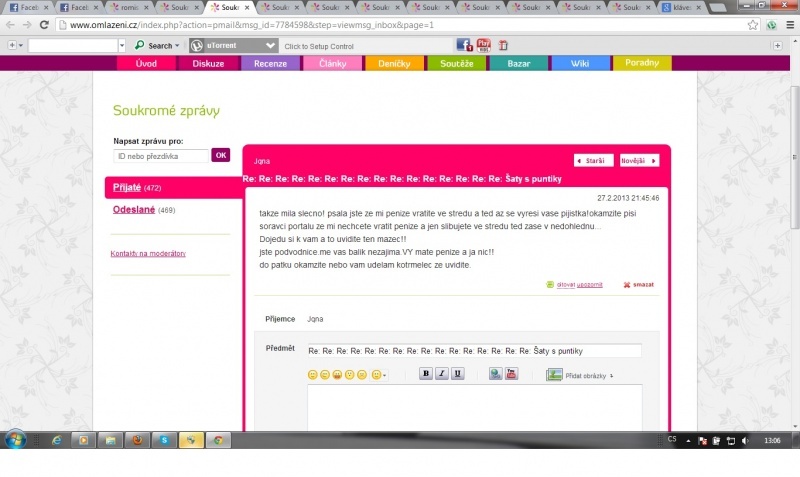Screen dimensions: 800x477
Task: Insert a web link with globe icon
Action: click(495, 374)
